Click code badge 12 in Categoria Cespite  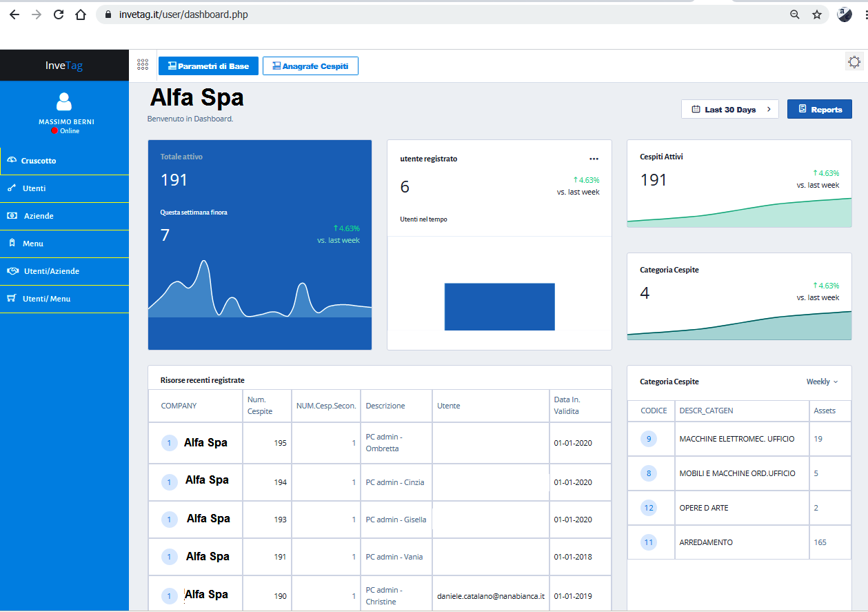(x=648, y=508)
